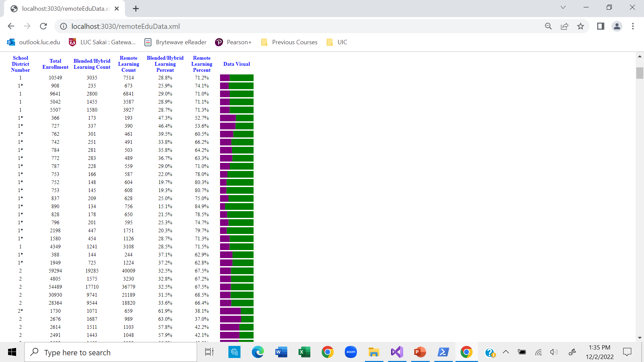
Task: Open outlook.luc.edu bookmark
Action: [34, 42]
